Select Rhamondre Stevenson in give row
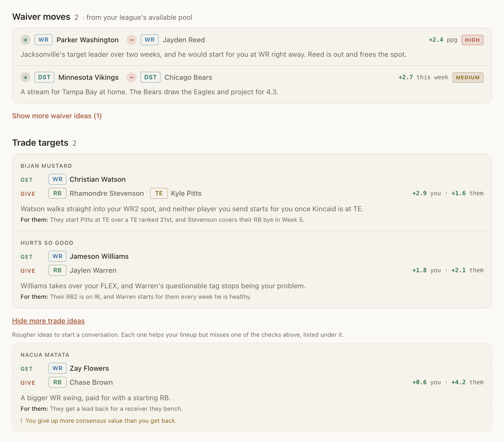Viewport: 504px width, 442px height. tap(107, 193)
